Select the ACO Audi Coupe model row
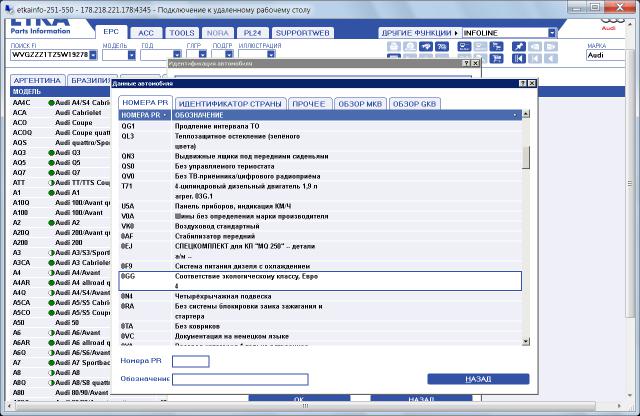 tap(60, 123)
